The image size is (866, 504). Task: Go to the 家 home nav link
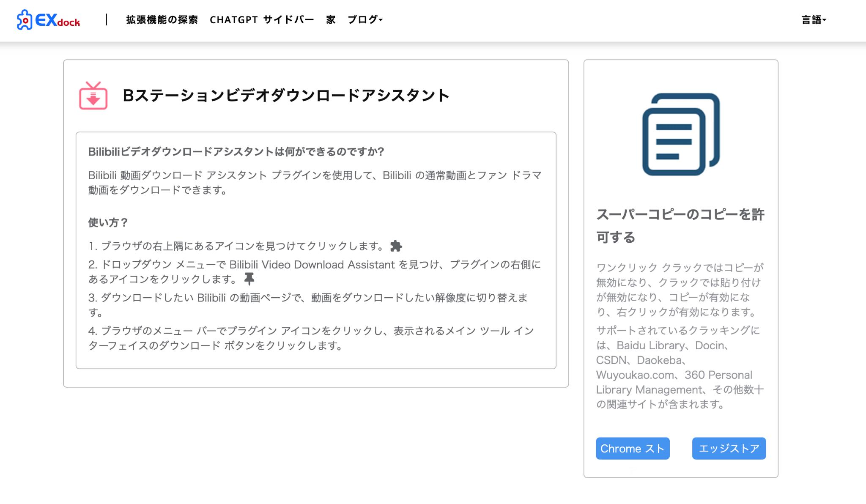click(331, 20)
